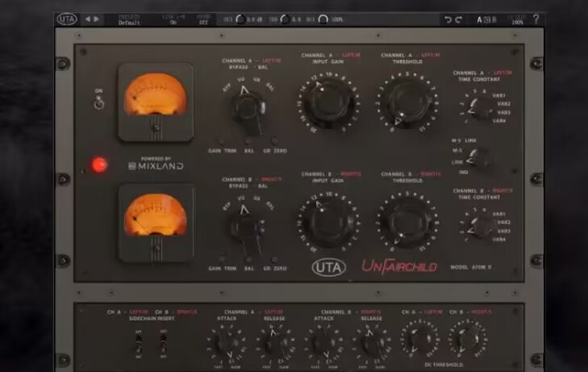
Task: Click the Channel B Time Constant selector knob
Action: 481,228
